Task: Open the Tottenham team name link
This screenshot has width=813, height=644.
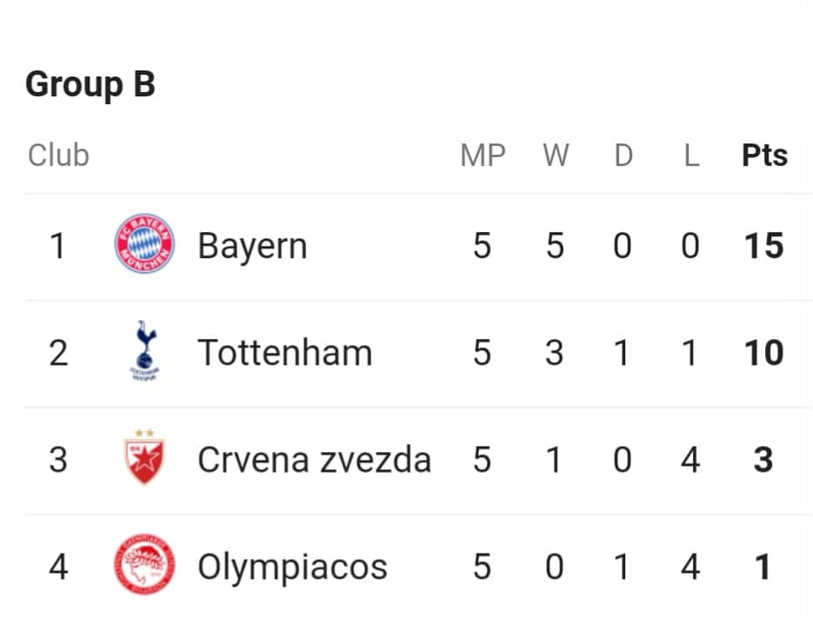Action: tap(284, 353)
